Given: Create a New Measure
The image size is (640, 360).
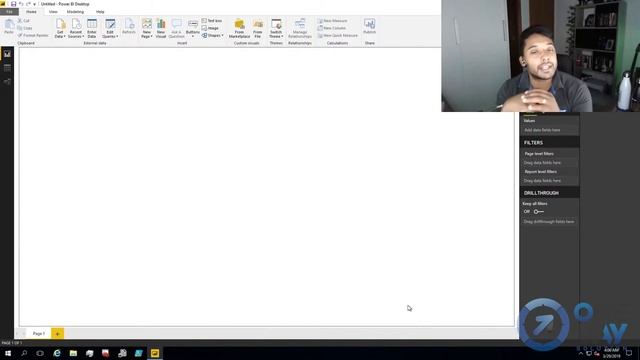Looking at the screenshot, I should [333, 21].
